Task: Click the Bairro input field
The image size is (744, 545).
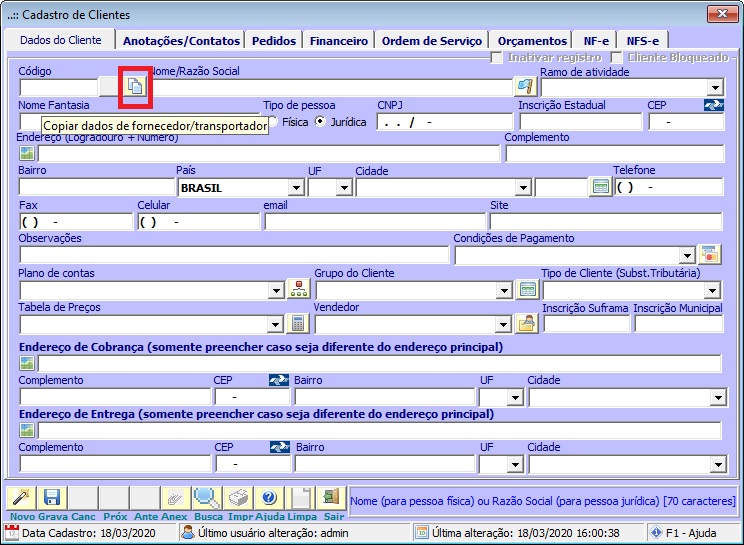Action: coord(97,187)
